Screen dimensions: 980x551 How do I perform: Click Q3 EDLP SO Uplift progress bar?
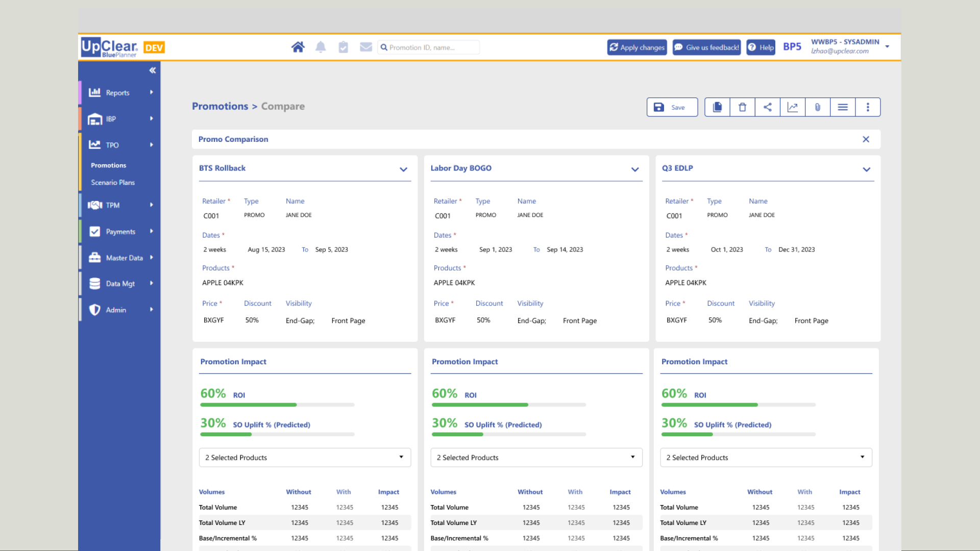[739, 435]
